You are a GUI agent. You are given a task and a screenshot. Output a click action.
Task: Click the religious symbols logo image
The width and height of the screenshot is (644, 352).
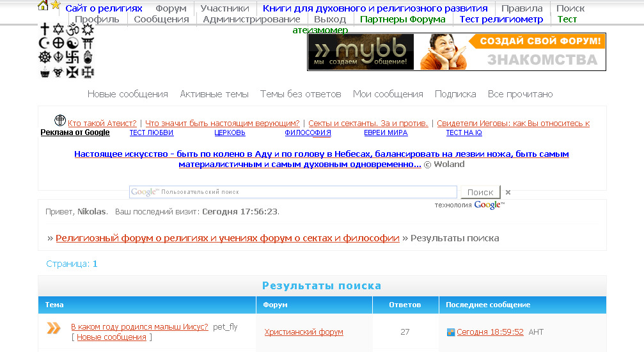coord(67,51)
